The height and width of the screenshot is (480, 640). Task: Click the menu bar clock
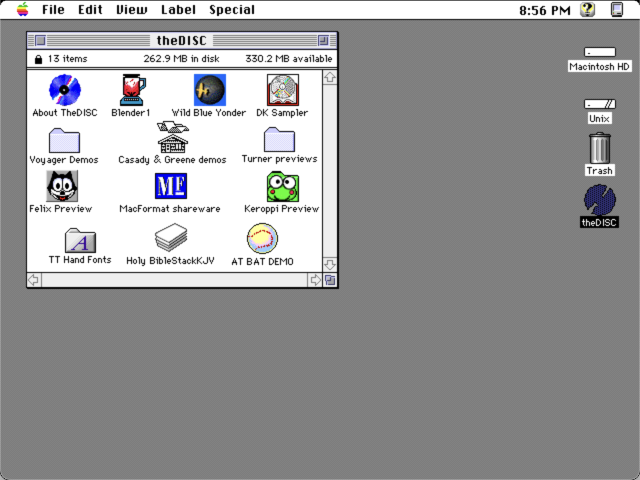click(545, 10)
